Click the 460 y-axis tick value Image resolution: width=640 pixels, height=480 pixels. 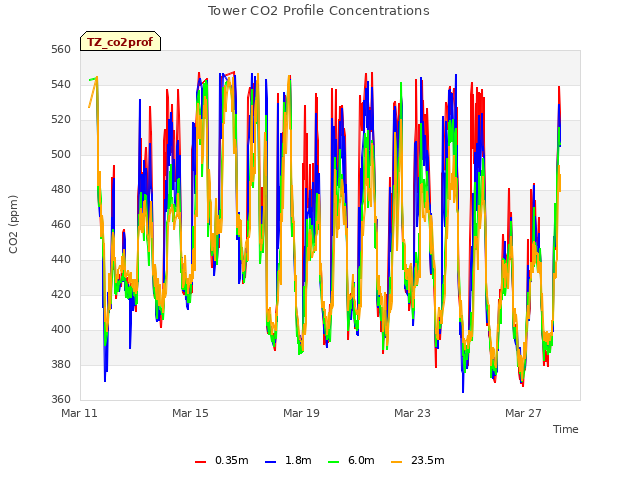61,224
